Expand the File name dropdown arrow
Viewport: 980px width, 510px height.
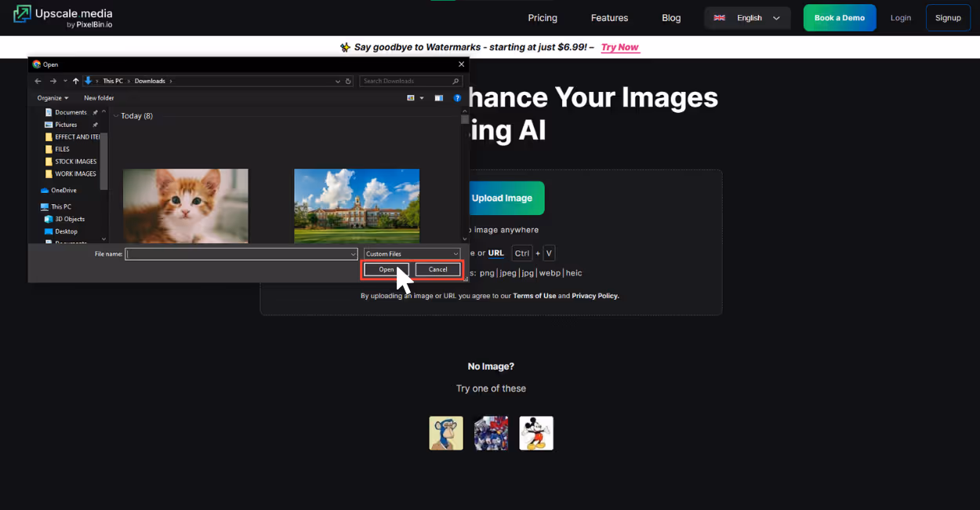click(354, 253)
